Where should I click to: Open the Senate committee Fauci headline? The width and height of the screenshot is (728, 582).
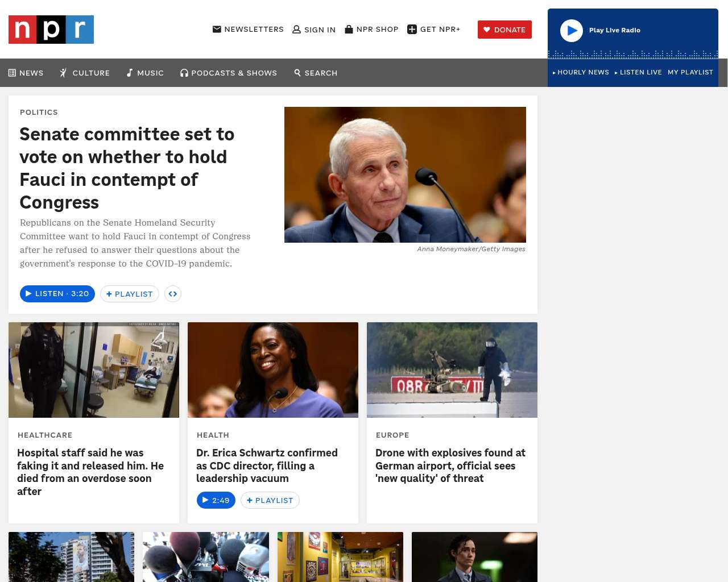(x=127, y=168)
